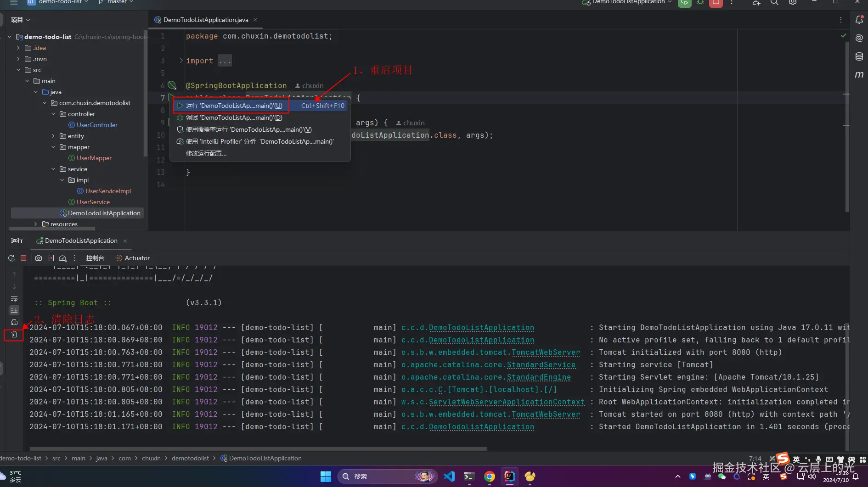Choose IntelliJ Profiler 分析 menu option
868x487 pixels.
click(260, 141)
